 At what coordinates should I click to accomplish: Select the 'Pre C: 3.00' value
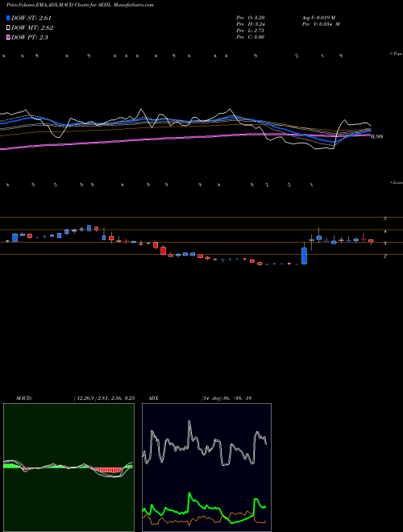point(251,36)
